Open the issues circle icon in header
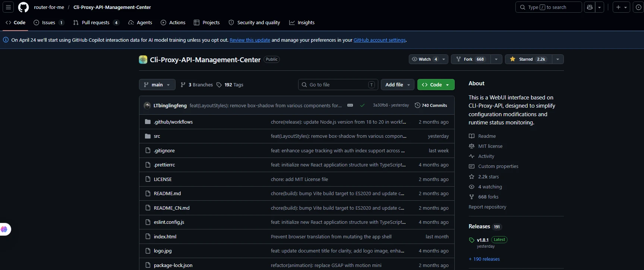 638,7
